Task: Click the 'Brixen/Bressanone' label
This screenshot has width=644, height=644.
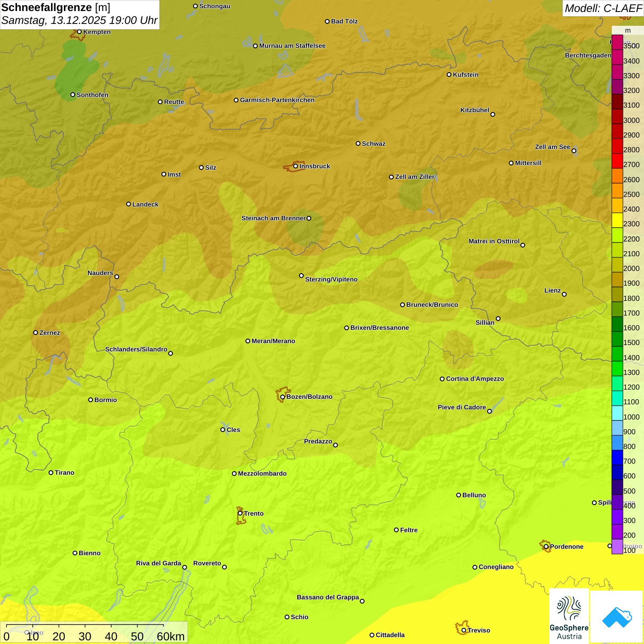Action: tap(379, 328)
